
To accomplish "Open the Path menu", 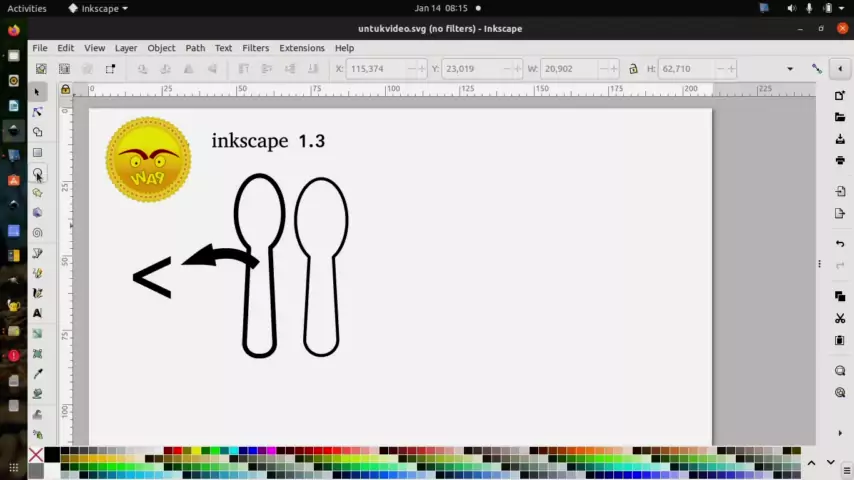I will tap(195, 48).
